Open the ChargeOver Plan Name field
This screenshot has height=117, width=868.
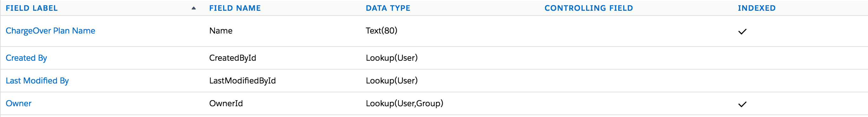(50, 31)
